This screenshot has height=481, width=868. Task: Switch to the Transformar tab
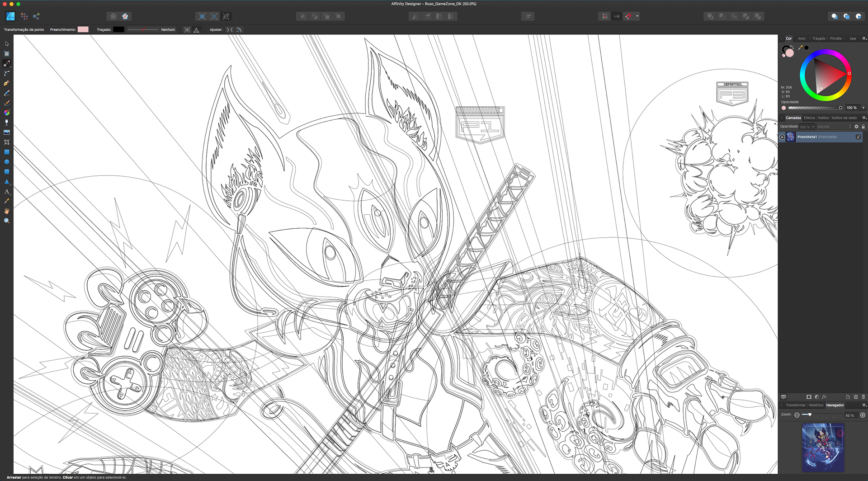(x=796, y=405)
